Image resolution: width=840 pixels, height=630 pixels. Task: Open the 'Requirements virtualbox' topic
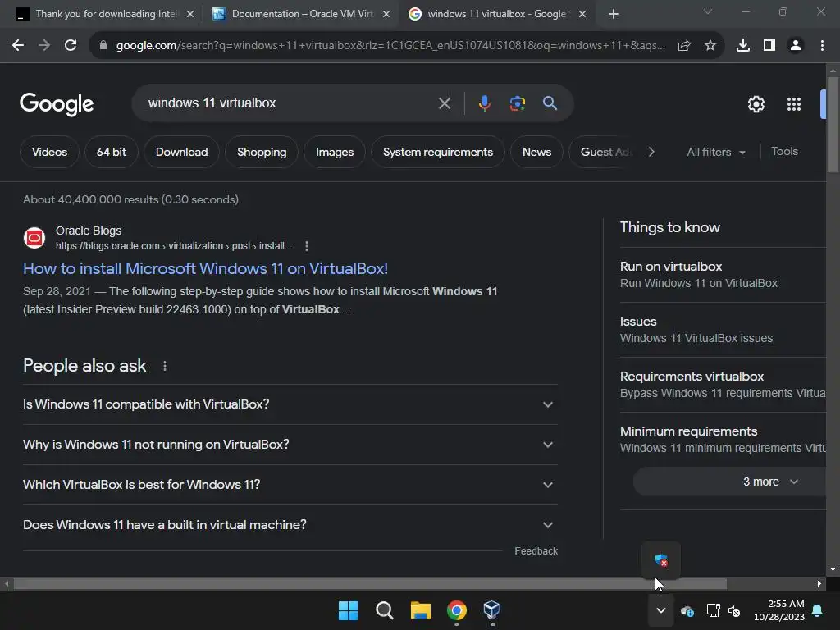[723, 385]
